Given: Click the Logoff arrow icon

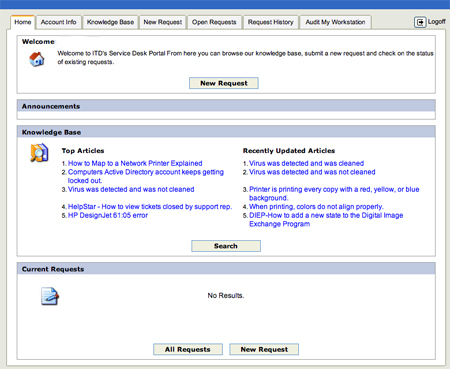Looking at the screenshot, I should coord(420,22).
